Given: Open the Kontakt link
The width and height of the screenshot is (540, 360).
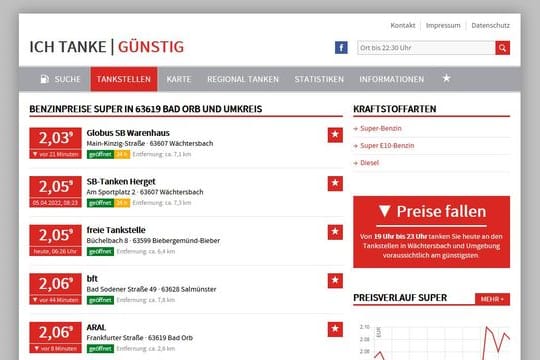Looking at the screenshot, I should pyautogui.click(x=403, y=25).
